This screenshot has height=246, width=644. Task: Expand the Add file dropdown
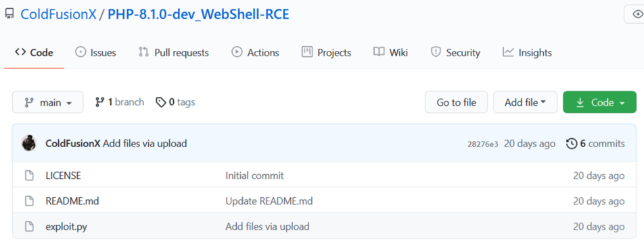(526, 102)
